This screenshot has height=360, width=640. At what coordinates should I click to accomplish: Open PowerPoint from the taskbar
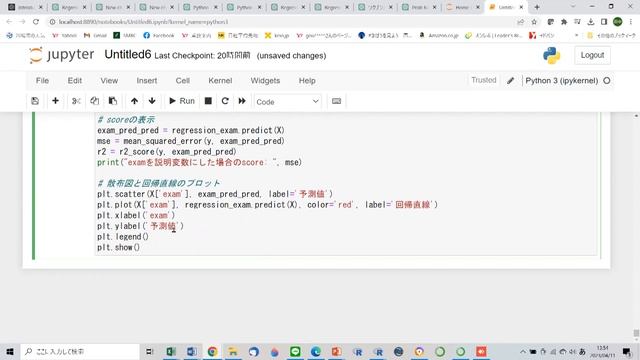tap(337, 351)
